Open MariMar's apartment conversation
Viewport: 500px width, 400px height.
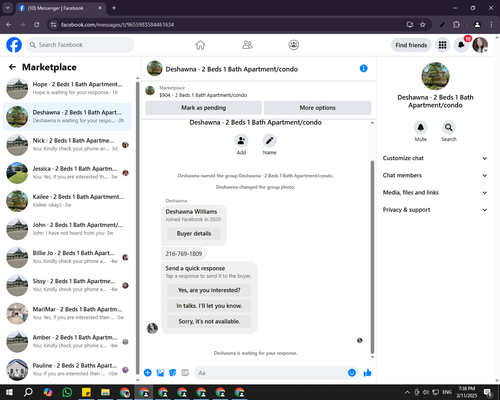(68, 313)
